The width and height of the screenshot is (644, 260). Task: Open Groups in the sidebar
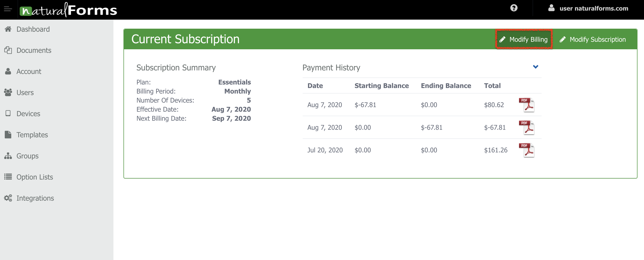pos(28,156)
